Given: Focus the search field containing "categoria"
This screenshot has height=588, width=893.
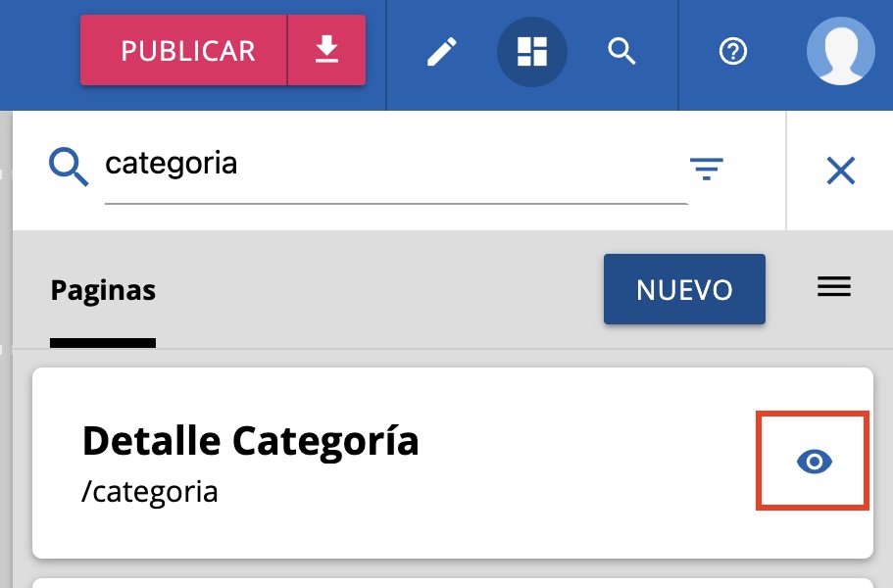Looking at the screenshot, I should tap(392, 164).
